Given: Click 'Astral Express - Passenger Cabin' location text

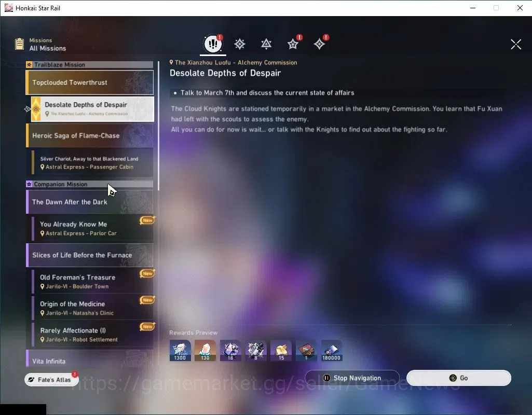Looking at the screenshot, I should pos(90,167).
